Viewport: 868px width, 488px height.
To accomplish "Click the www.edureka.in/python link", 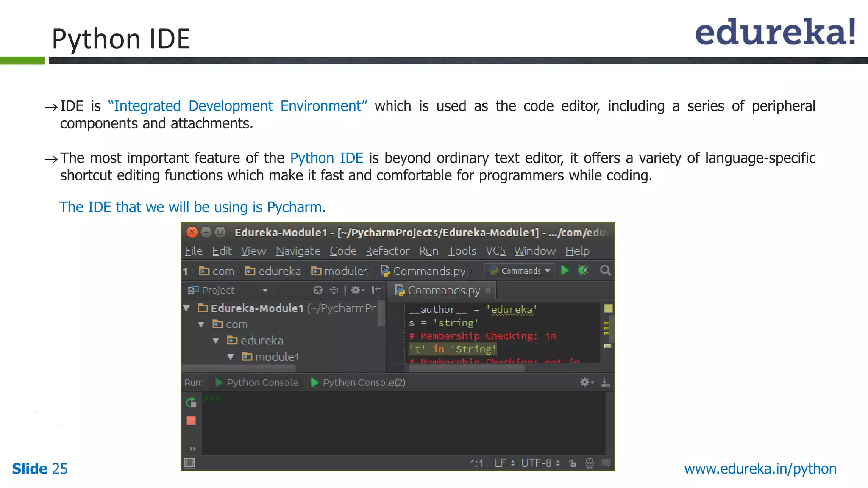I will [x=760, y=469].
